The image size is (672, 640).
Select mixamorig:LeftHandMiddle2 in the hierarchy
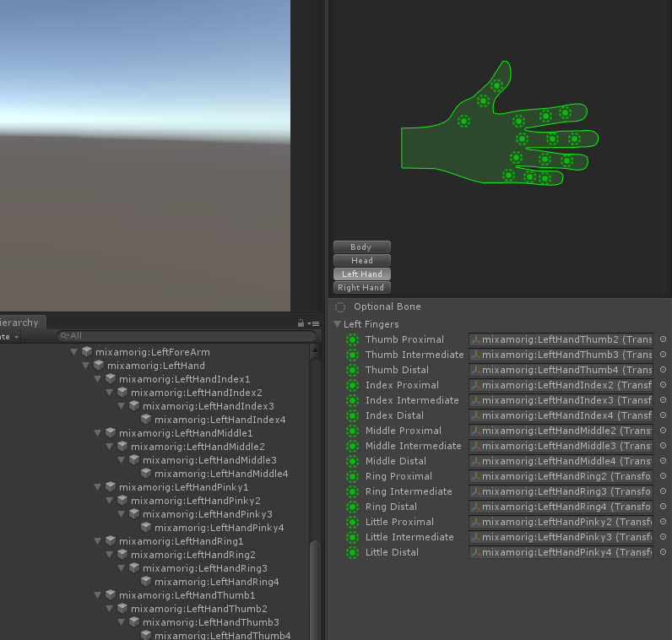coord(198,447)
